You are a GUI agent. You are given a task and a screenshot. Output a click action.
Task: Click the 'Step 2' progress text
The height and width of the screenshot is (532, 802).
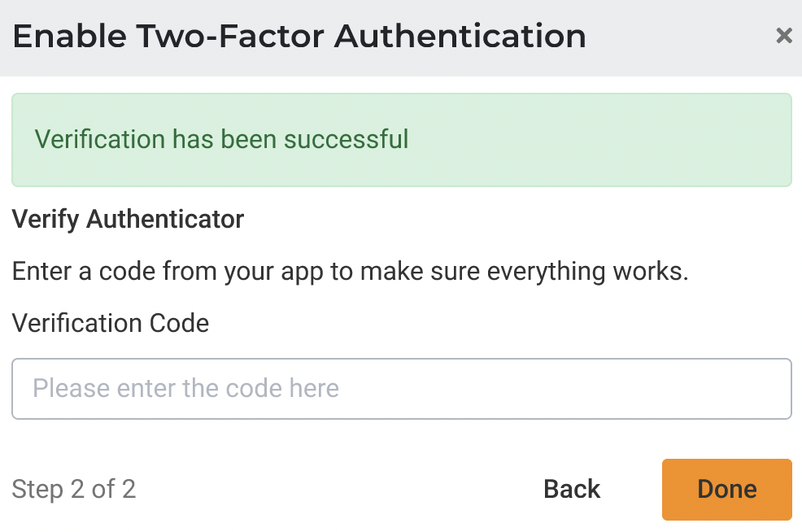point(49,489)
